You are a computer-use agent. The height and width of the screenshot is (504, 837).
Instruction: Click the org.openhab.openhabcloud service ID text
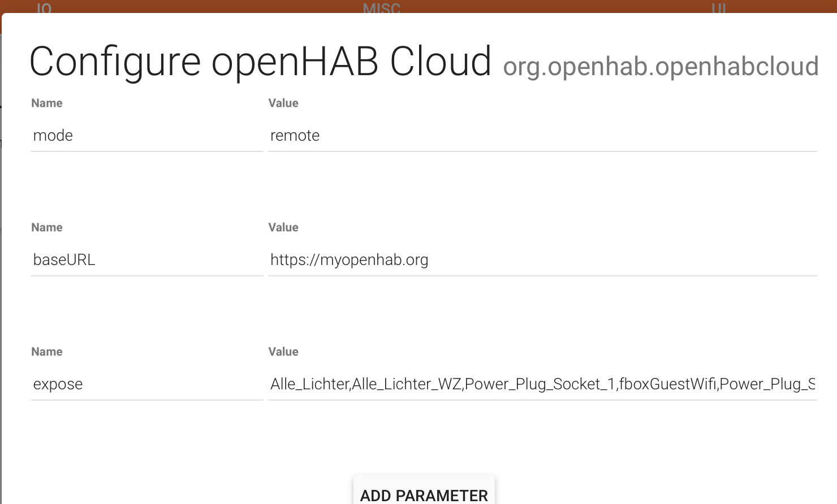point(661,66)
